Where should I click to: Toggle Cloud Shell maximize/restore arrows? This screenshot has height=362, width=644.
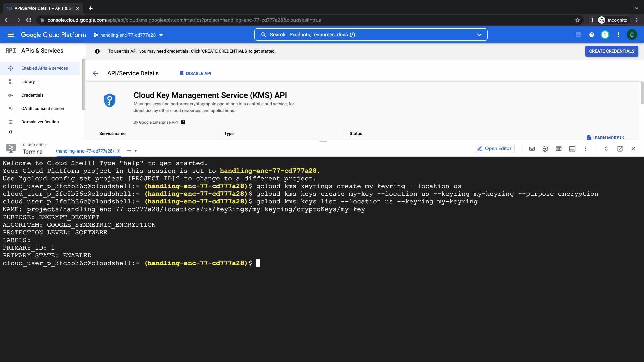[x=606, y=149]
